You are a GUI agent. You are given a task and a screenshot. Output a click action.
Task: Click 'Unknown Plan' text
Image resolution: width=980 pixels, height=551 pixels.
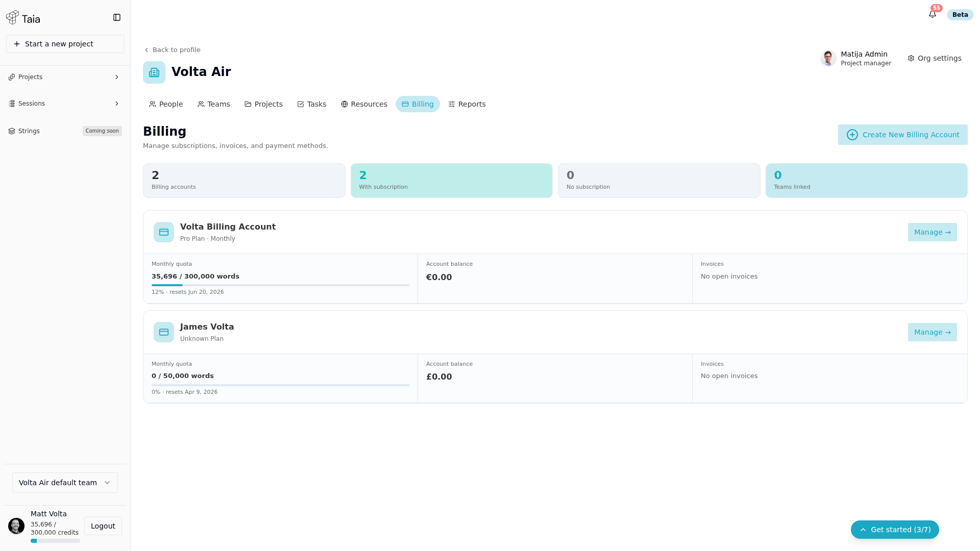[x=202, y=339]
